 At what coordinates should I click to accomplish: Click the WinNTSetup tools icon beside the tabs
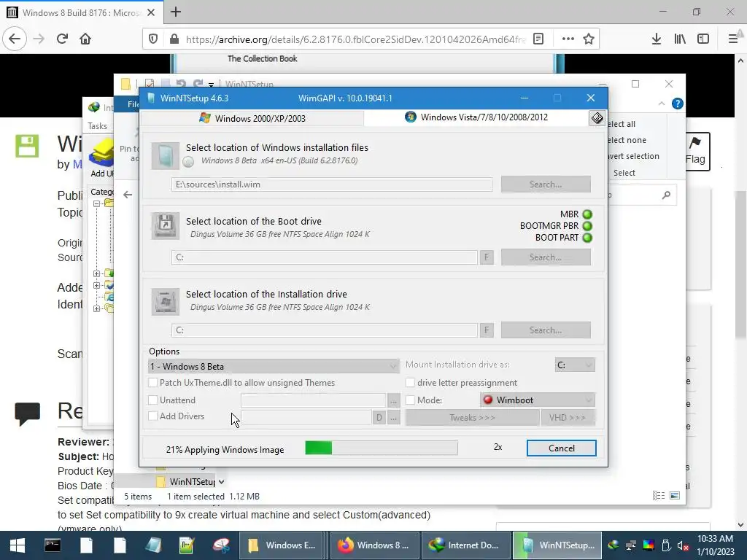click(x=597, y=118)
